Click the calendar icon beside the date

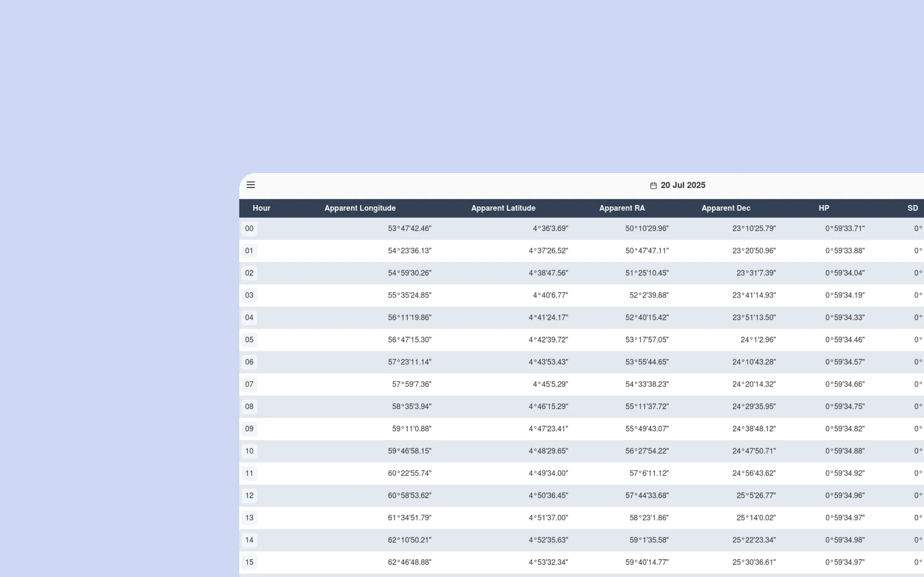(x=653, y=185)
